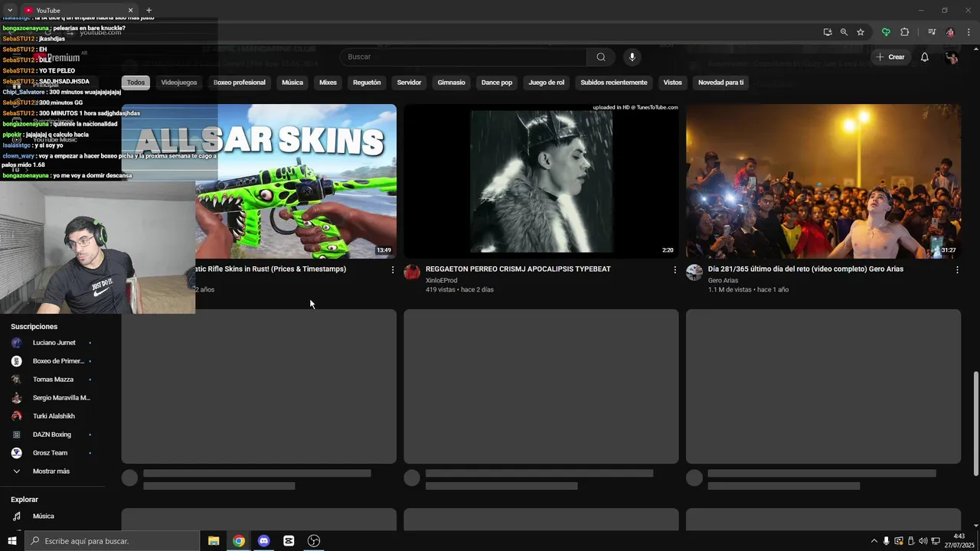This screenshot has height=551, width=980.
Task: Open Tomas Mazza subscription
Action: [52, 380]
